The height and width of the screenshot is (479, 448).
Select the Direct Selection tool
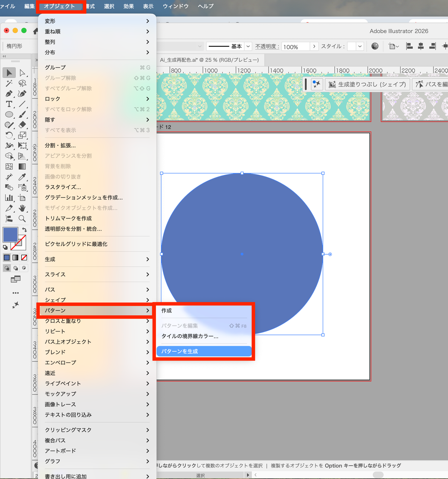22,73
